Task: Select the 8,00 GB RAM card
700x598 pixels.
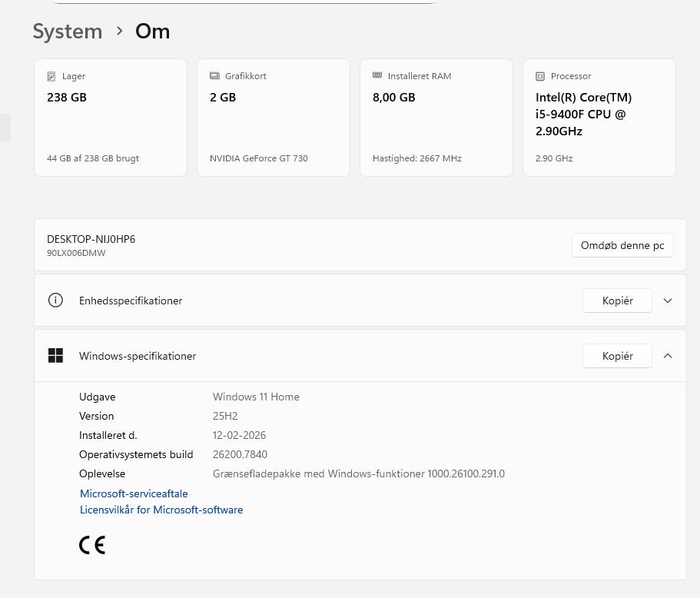Action: tap(436, 118)
